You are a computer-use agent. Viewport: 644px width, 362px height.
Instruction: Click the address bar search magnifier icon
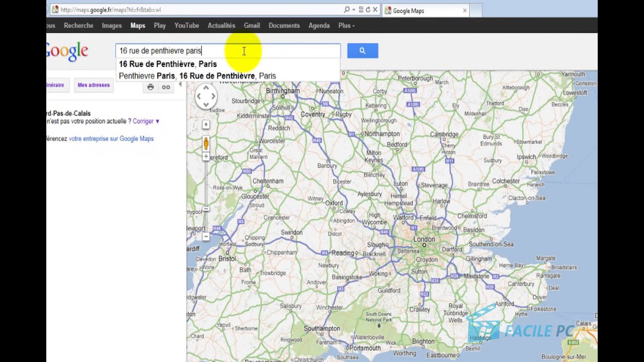[x=347, y=10]
